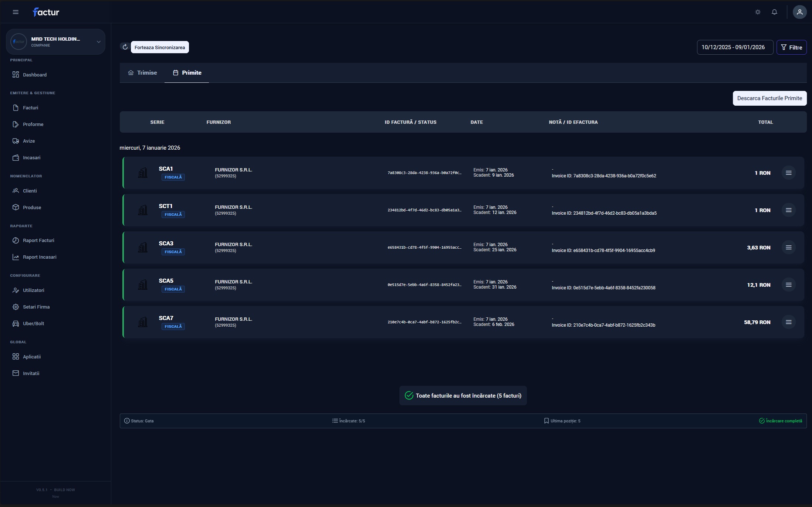Viewport: 812px width, 507px height.
Task: Open actions menu for SCA7 invoice
Action: click(788, 322)
